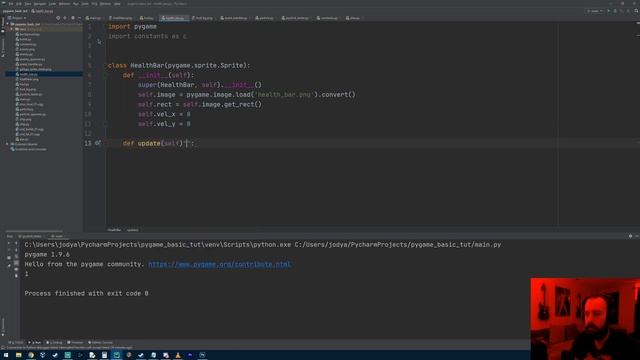Open Dropbox from the taskbar
Image resolution: width=640 pixels, height=360 pixels.
point(43,355)
